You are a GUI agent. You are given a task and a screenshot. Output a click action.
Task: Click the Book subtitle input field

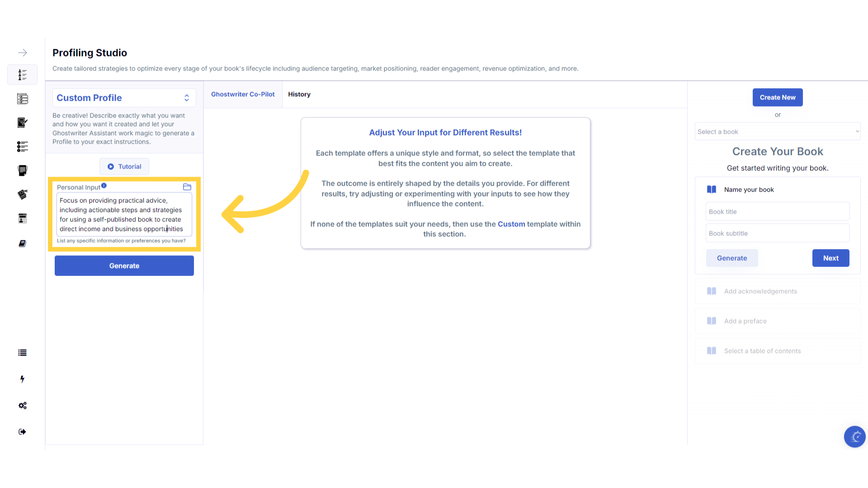777,234
